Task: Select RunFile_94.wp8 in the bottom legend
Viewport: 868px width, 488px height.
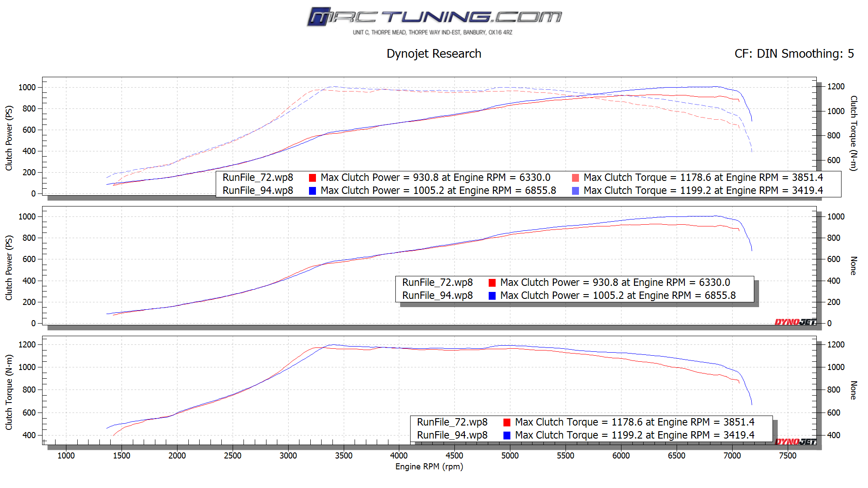Action: point(452,436)
